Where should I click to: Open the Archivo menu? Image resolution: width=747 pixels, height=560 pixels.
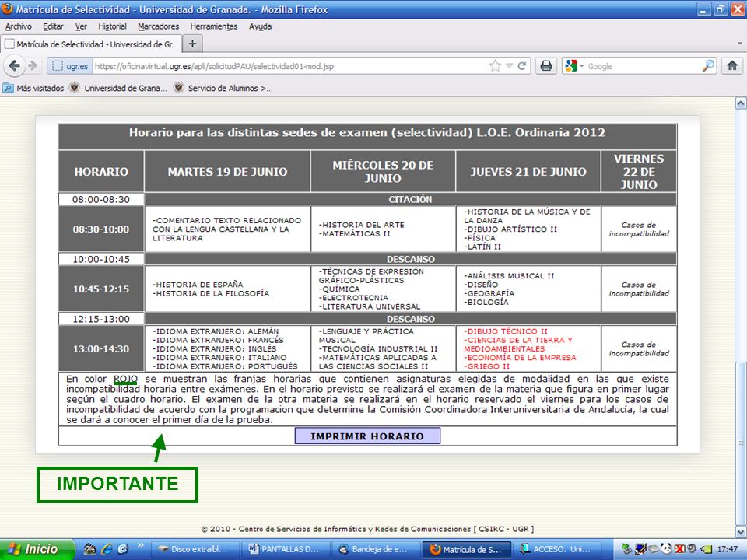coord(19,26)
